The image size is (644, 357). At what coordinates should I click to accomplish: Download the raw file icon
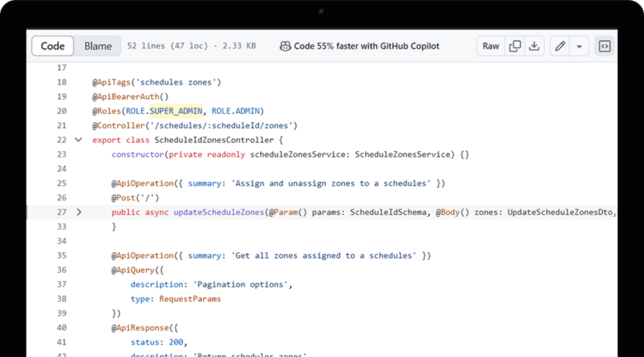(x=534, y=46)
